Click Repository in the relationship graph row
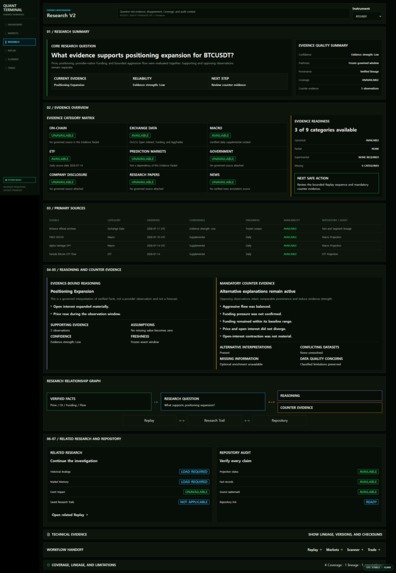 (280, 421)
